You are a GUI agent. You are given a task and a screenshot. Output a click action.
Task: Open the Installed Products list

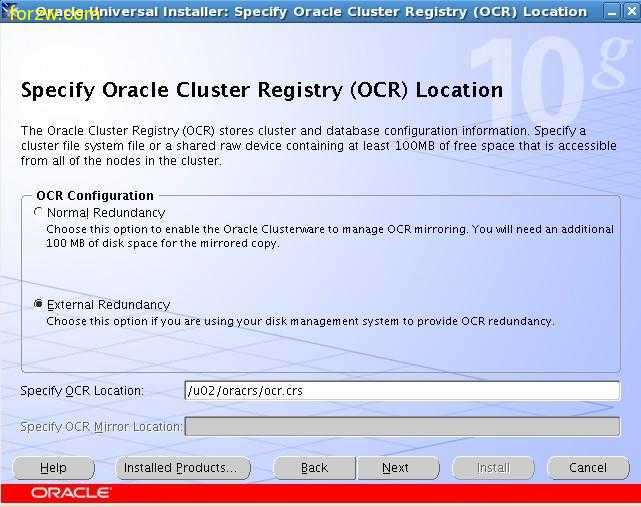pos(180,468)
